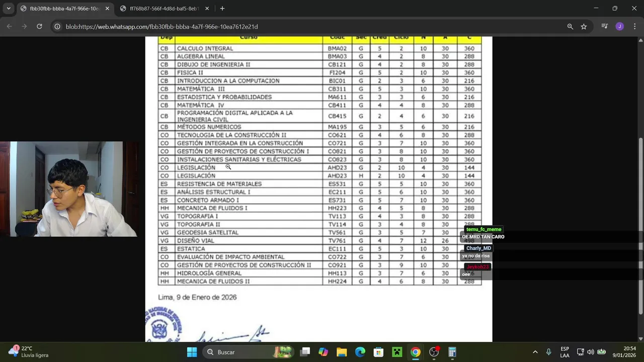Click the course code EC111

[x=337, y=248]
